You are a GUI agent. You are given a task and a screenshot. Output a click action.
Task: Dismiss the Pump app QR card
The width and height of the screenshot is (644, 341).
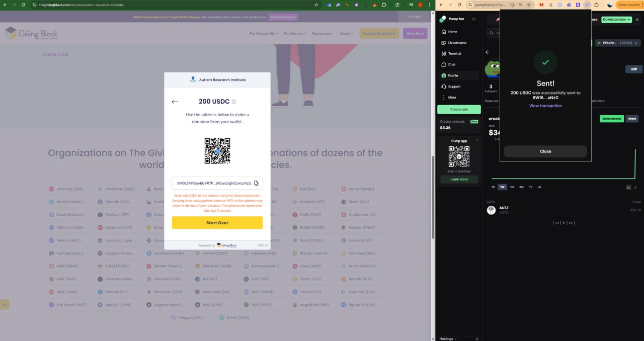pos(477,139)
